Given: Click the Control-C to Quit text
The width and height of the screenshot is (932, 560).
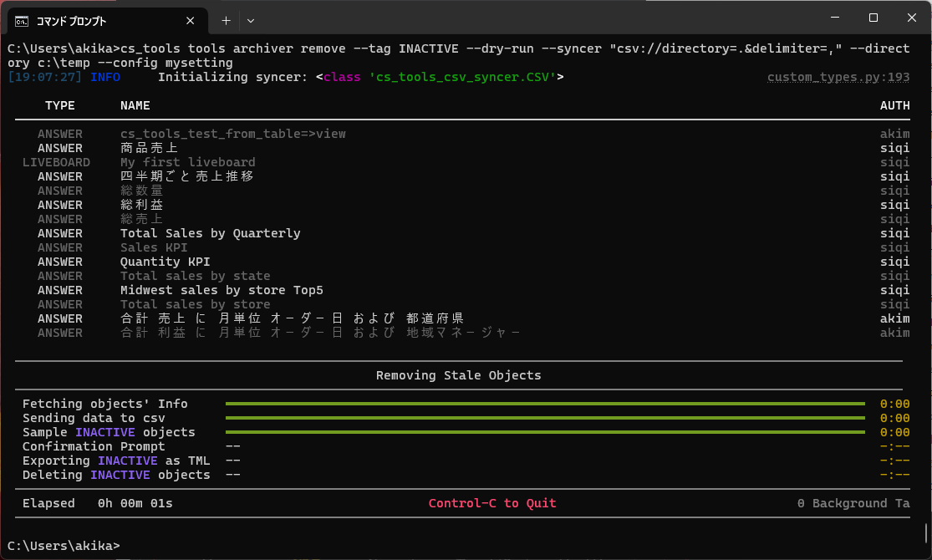Looking at the screenshot, I should 491,503.
